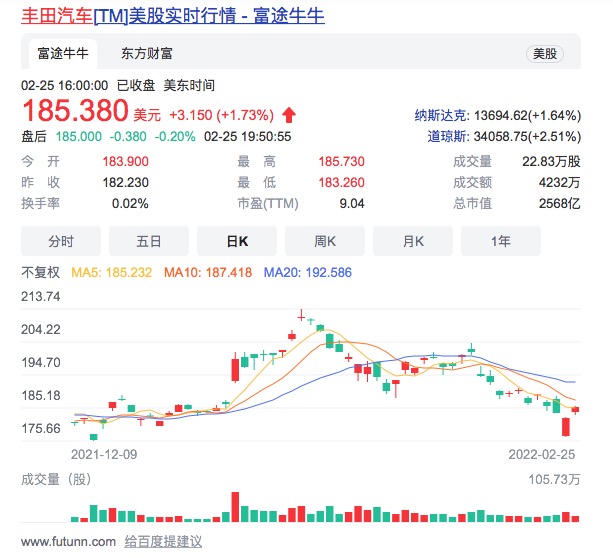Open the 纳斯达克 index link

click(x=441, y=115)
